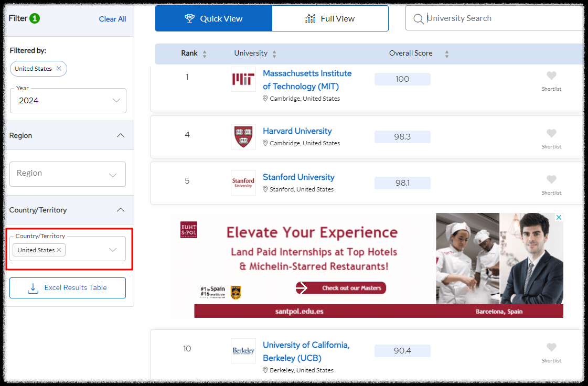This screenshot has height=386, width=588.
Task: Click Harvard's overall score 98.3
Action: [402, 137]
